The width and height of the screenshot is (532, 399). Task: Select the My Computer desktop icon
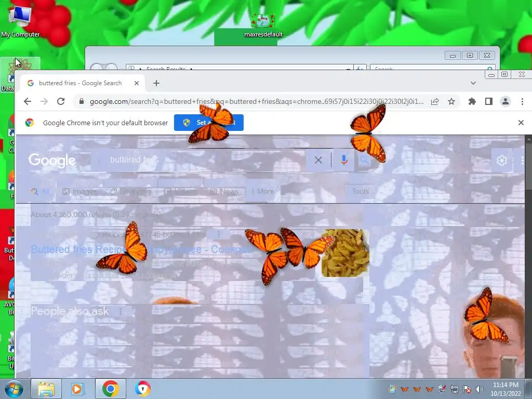tap(20, 22)
